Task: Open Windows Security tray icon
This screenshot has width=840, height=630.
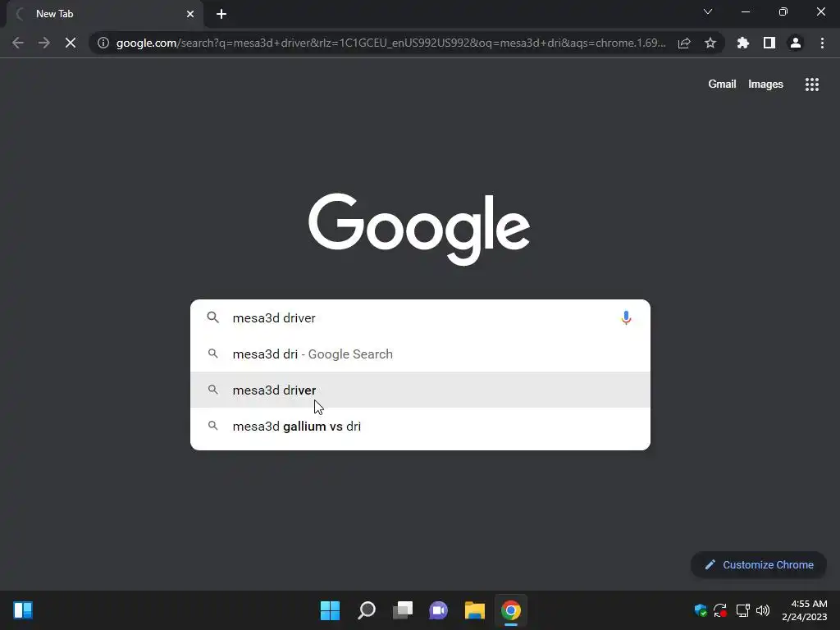Action: point(701,610)
